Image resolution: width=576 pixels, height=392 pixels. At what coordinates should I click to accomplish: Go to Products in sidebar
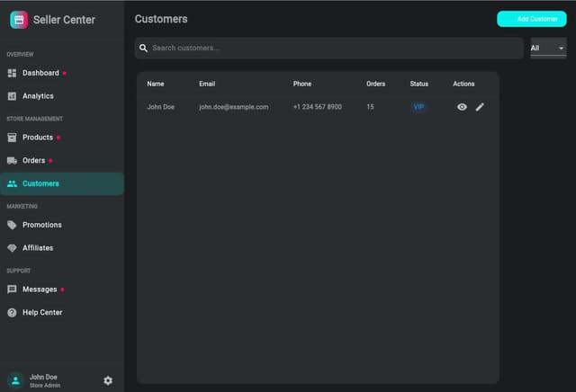[x=38, y=138]
